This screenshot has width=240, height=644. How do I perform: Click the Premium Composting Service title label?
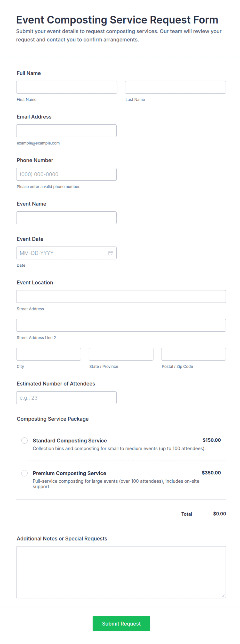pos(69,473)
